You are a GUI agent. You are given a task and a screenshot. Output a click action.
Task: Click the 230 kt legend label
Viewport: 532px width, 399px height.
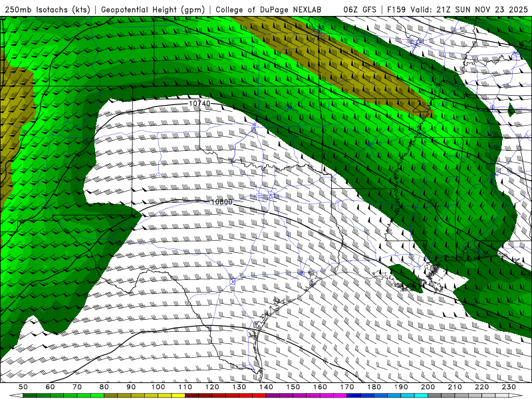[509, 387]
